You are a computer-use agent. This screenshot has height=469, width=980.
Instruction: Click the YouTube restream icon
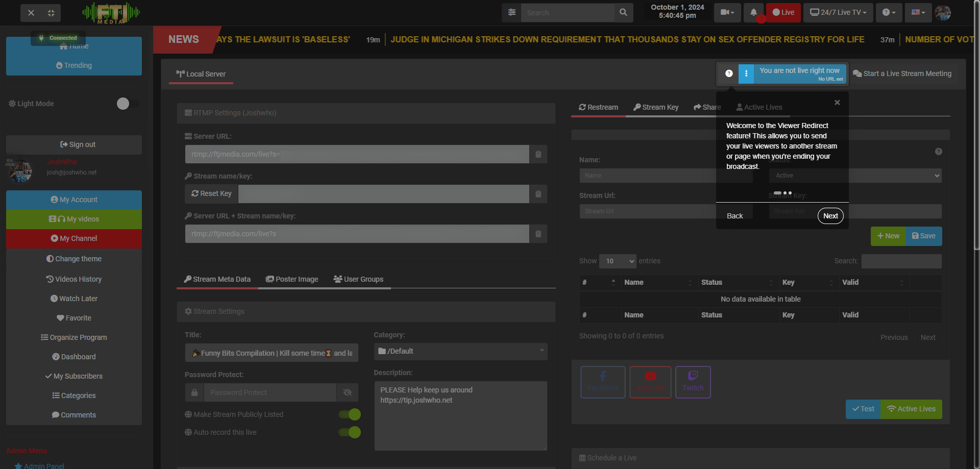[x=650, y=382]
